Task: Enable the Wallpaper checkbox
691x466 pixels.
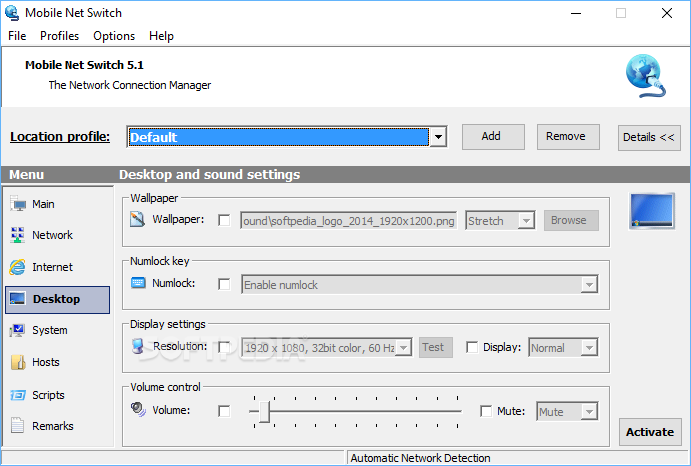Action: [x=224, y=220]
